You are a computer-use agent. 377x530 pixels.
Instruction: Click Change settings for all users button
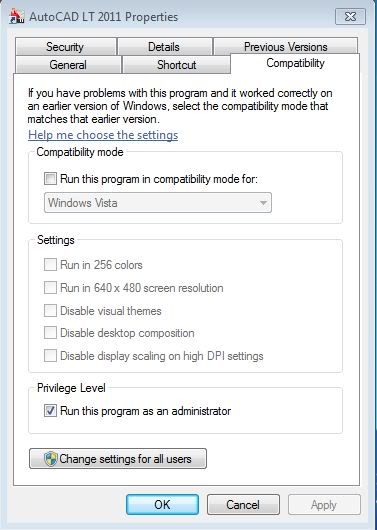pos(118,459)
